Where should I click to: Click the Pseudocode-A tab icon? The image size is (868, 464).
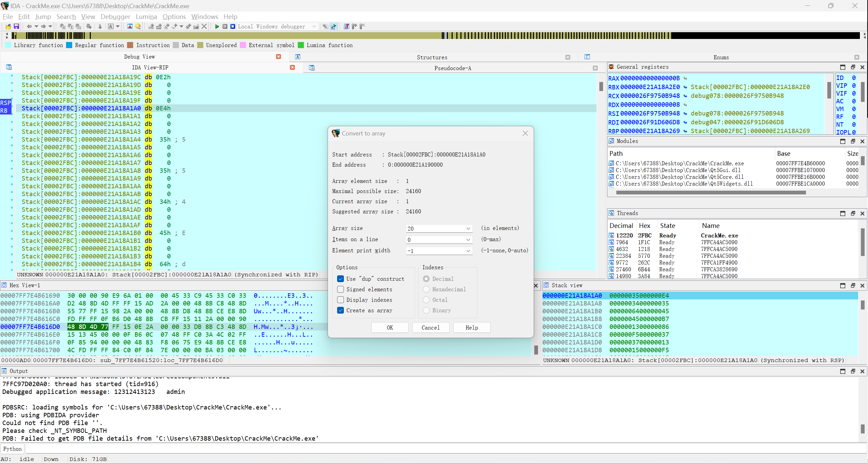[312, 68]
